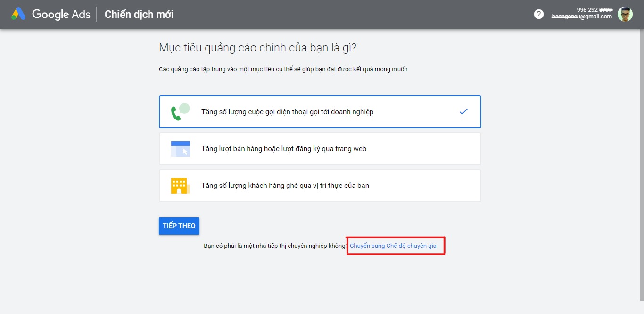Viewport: 644px width, 314px height.
Task: Click the "Các quảng cáo tập trung" description text
Action: tap(283, 69)
